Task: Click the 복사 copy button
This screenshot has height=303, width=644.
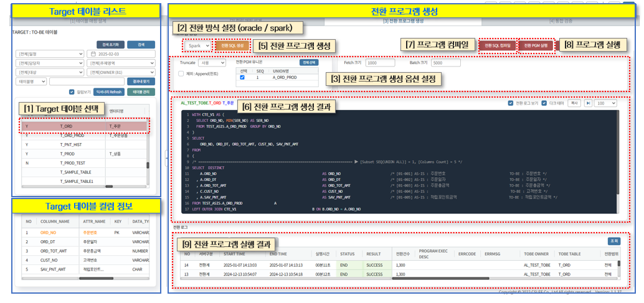Action: pos(574,103)
